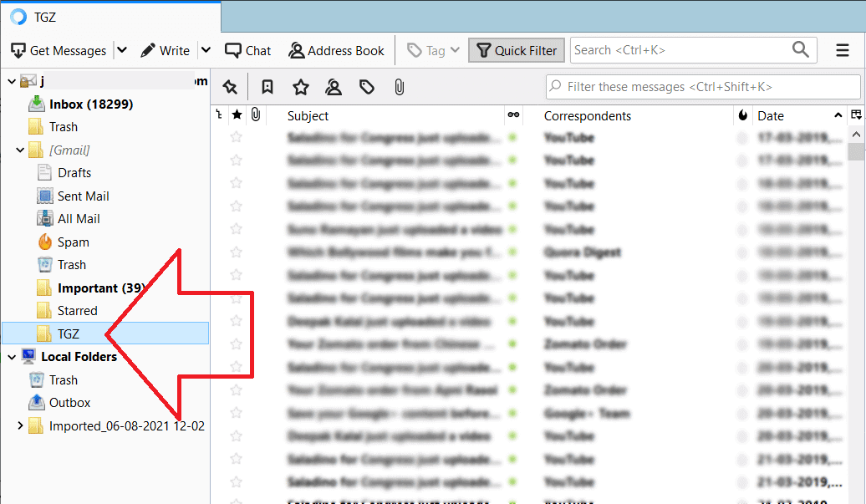Image resolution: width=866 pixels, height=504 pixels.
Task: Expand the Imported_06-08-2021 12-02 folder
Action: click(x=20, y=425)
